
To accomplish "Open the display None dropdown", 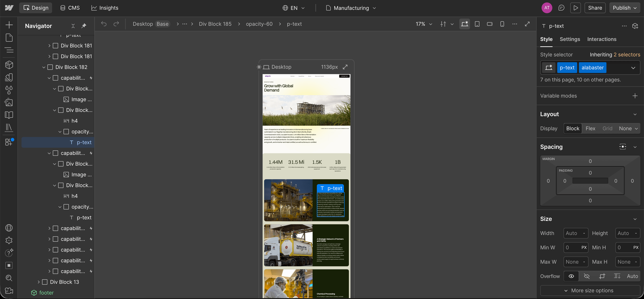I will (x=628, y=128).
